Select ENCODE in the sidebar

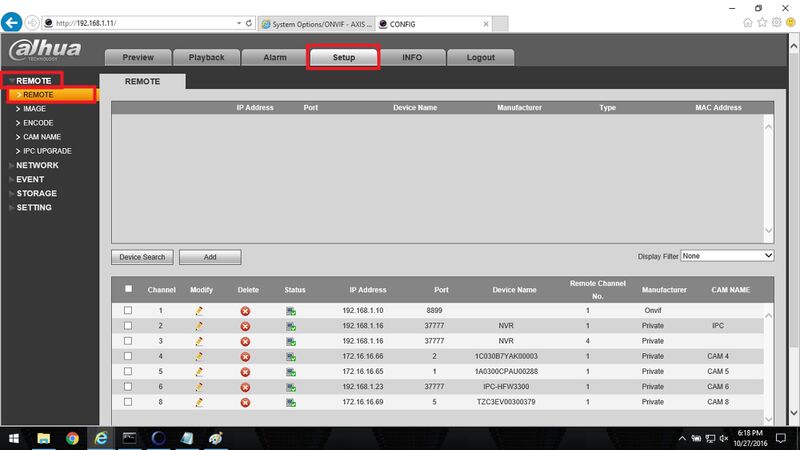[38, 123]
